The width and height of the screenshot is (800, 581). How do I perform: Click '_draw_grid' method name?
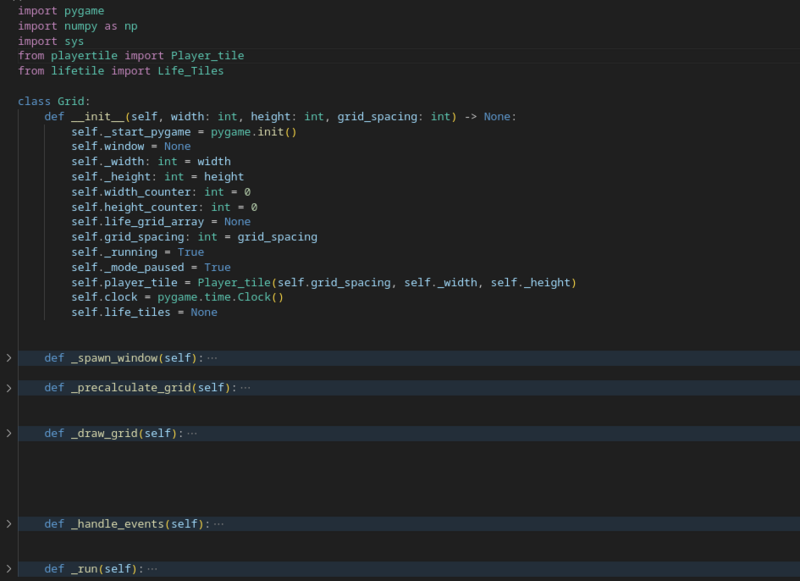[105, 434]
